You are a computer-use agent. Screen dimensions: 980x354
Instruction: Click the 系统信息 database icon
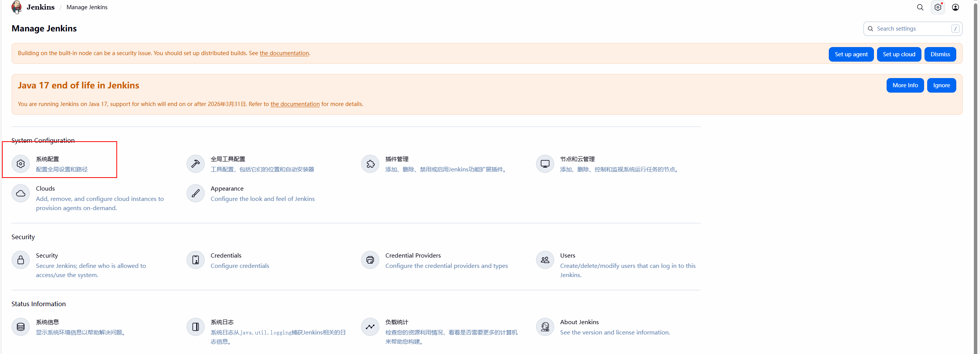click(x=21, y=327)
